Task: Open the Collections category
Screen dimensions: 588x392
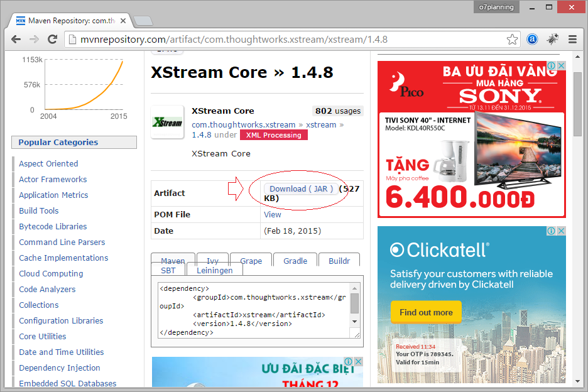Action: click(x=38, y=305)
